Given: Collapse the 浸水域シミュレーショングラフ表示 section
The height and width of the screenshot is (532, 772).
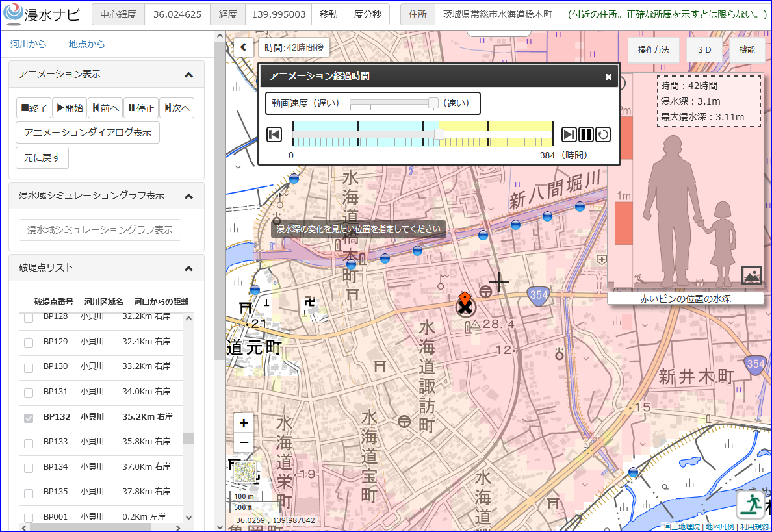Looking at the screenshot, I should click(188, 196).
